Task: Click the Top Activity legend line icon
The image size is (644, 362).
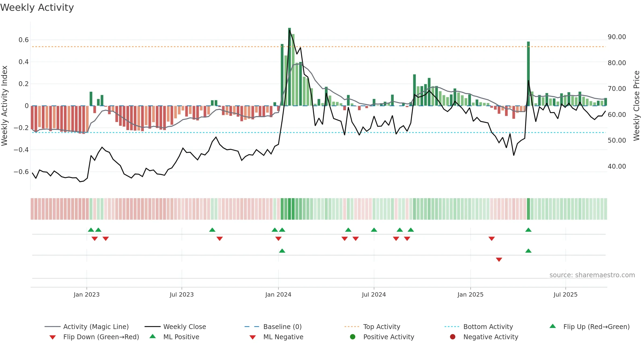Action: coord(352,327)
